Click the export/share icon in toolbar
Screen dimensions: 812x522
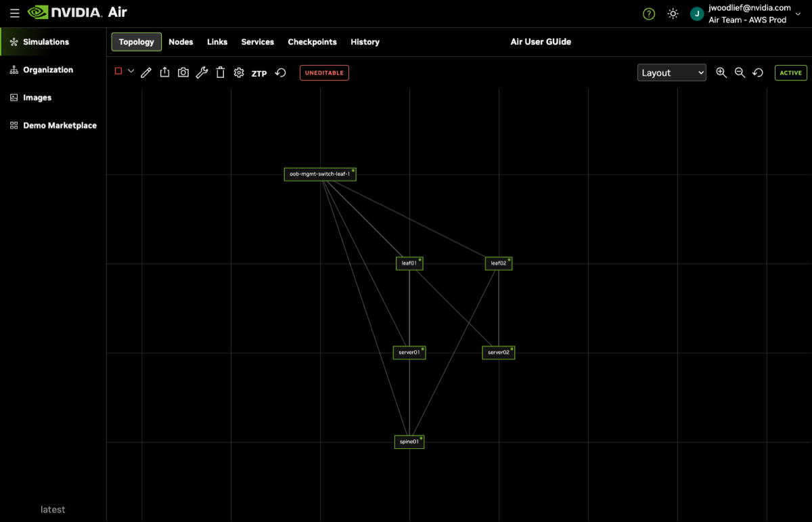coord(164,72)
